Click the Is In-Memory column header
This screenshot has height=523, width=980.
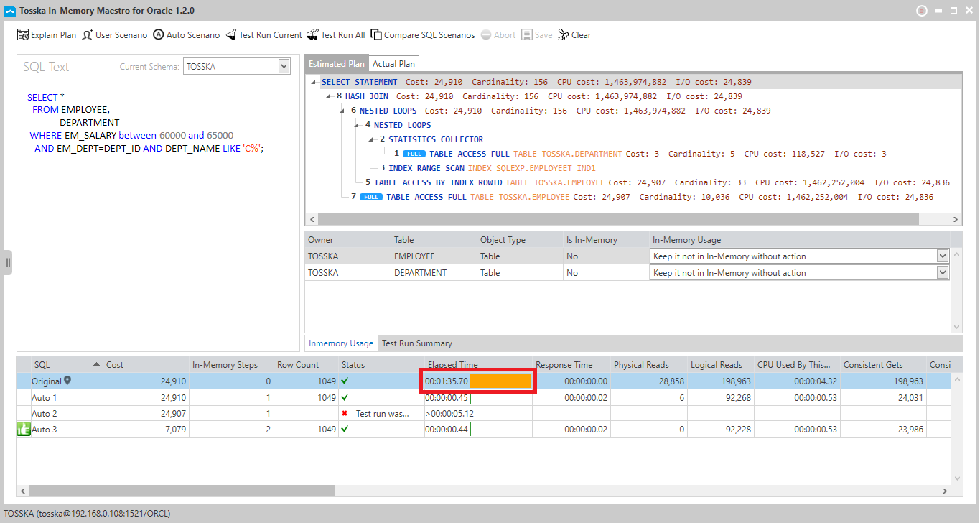coord(606,240)
